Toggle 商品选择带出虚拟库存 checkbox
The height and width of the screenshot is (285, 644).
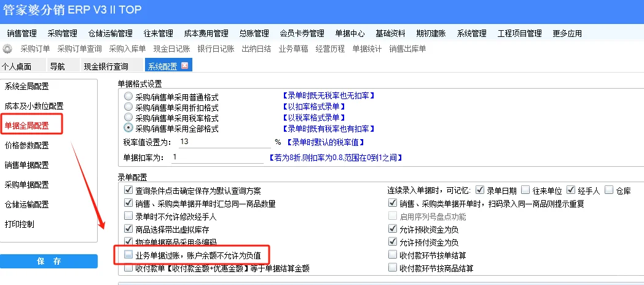pos(128,229)
